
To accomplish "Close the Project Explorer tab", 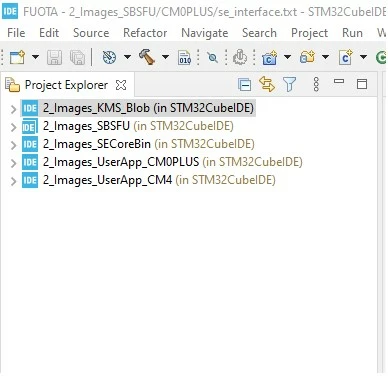I will point(121,85).
